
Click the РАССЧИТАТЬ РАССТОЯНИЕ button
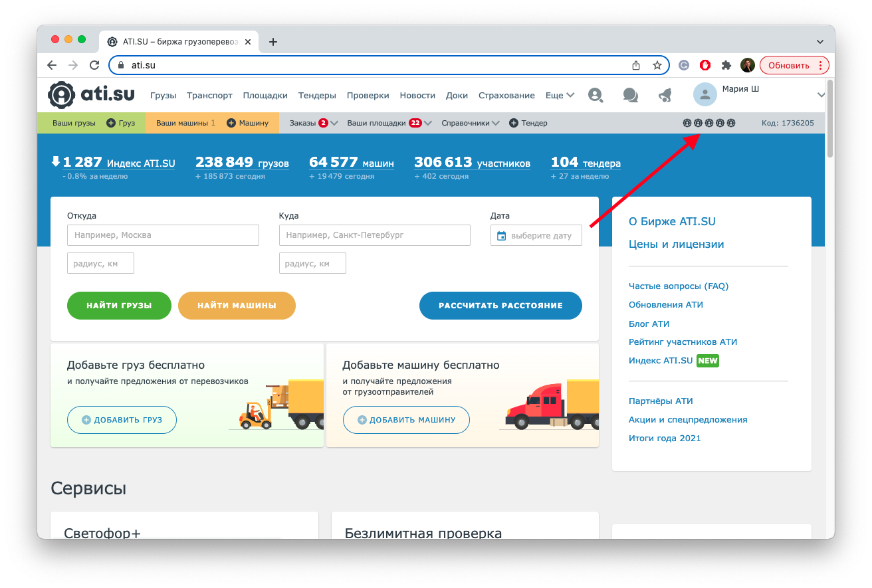500,306
